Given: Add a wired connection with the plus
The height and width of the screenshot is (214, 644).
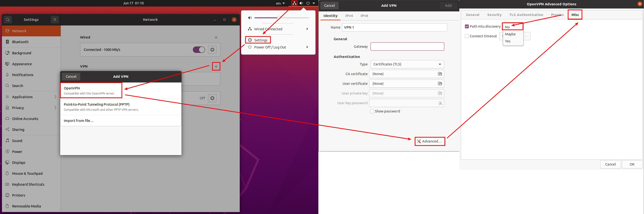Looking at the screenshot, I should (216, 38).
